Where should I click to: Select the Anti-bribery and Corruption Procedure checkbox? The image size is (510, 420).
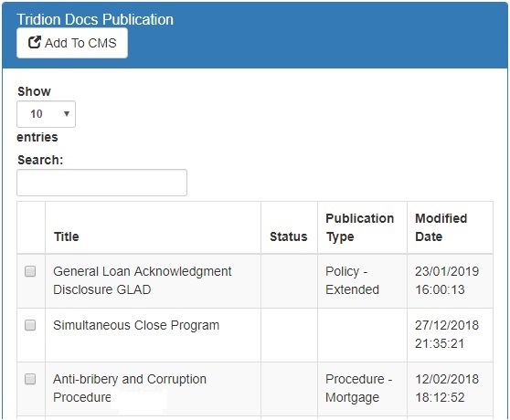click(x=30, y=379)
